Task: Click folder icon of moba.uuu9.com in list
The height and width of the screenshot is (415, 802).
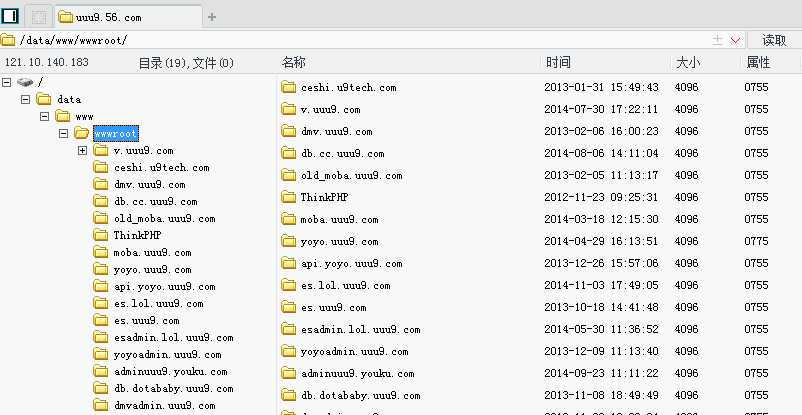Action: pyautogui.click(x=288, y=219)
